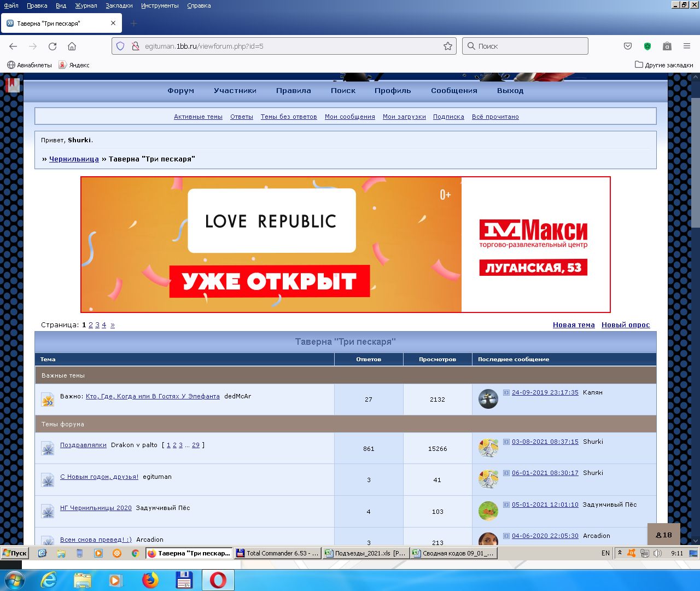The image size is (700, 591).
Task: Click the topic icon beside Поздравлялки
Action: pos(48,449)
